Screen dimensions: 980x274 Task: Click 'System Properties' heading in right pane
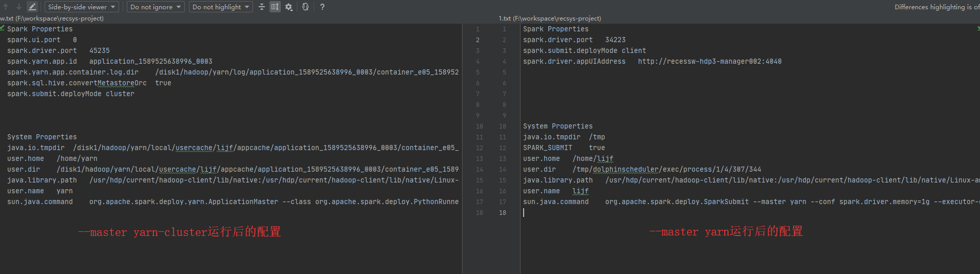click(558, 126)
